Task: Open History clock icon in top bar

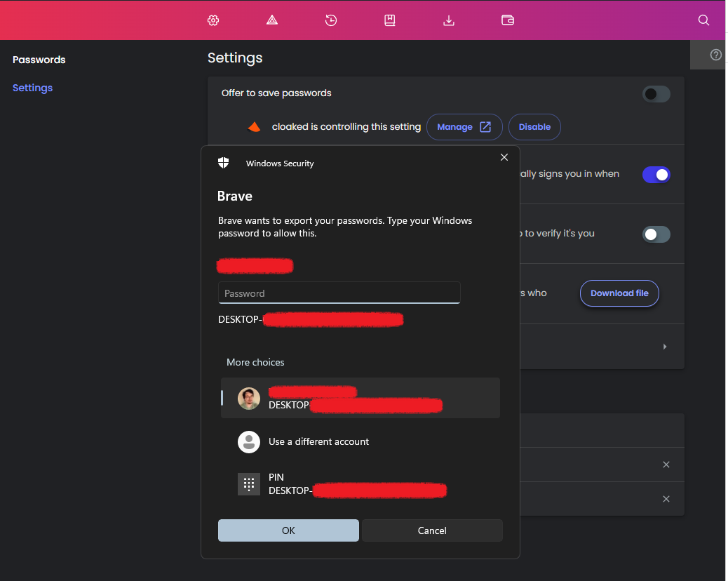Action: click(x=331, y=20)
